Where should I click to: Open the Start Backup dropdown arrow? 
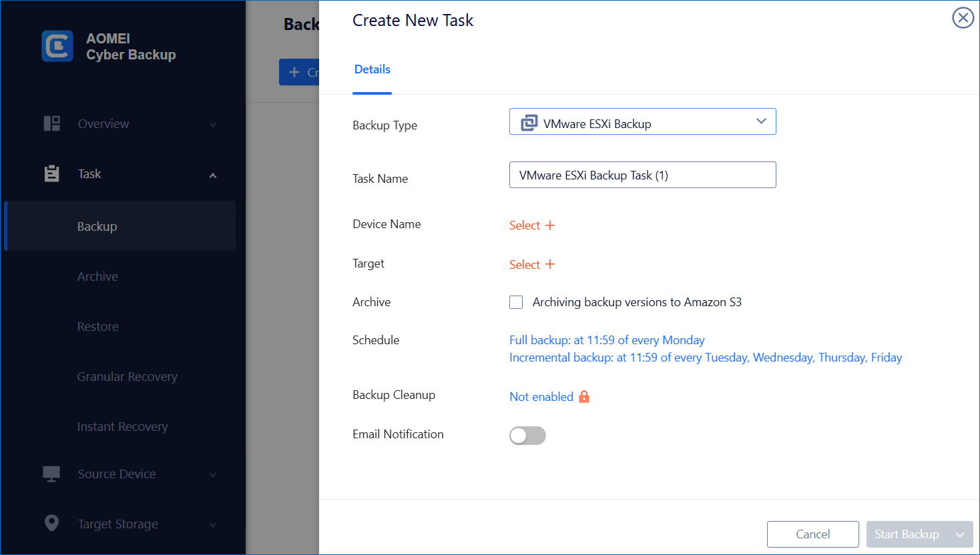[x=960, y=534]
